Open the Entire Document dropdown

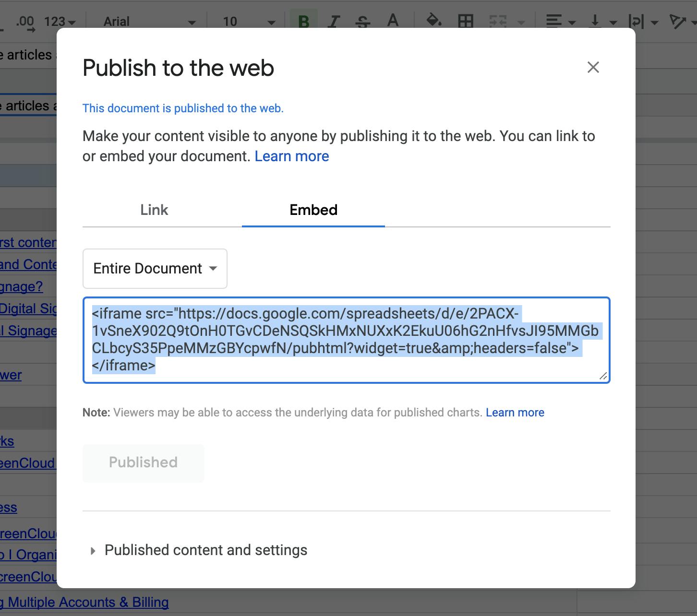point(155,269)
